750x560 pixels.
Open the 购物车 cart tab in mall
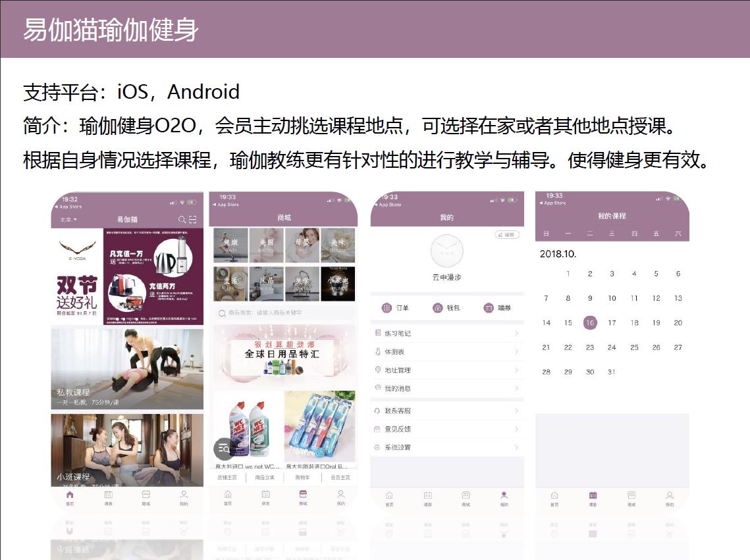pos(302,477)
